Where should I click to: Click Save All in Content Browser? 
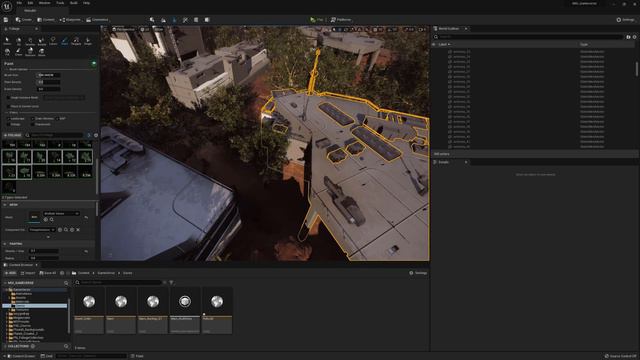point(48,273)
